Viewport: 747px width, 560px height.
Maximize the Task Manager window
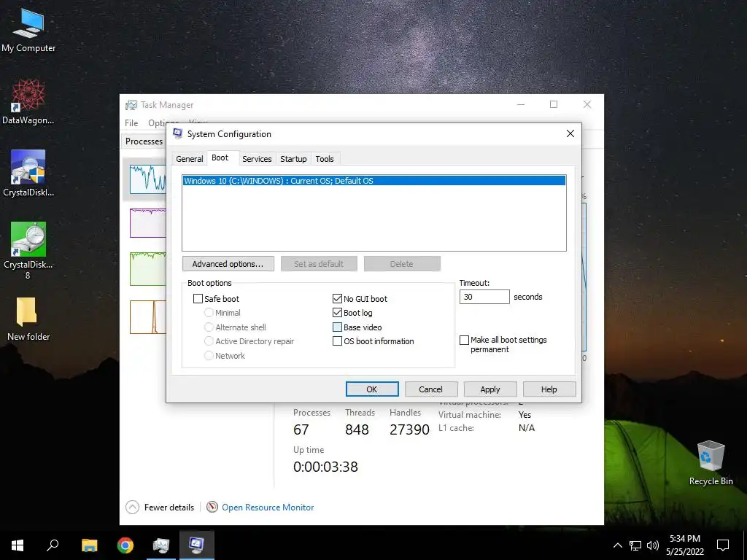pyautogui.click(x=554, y=104)
